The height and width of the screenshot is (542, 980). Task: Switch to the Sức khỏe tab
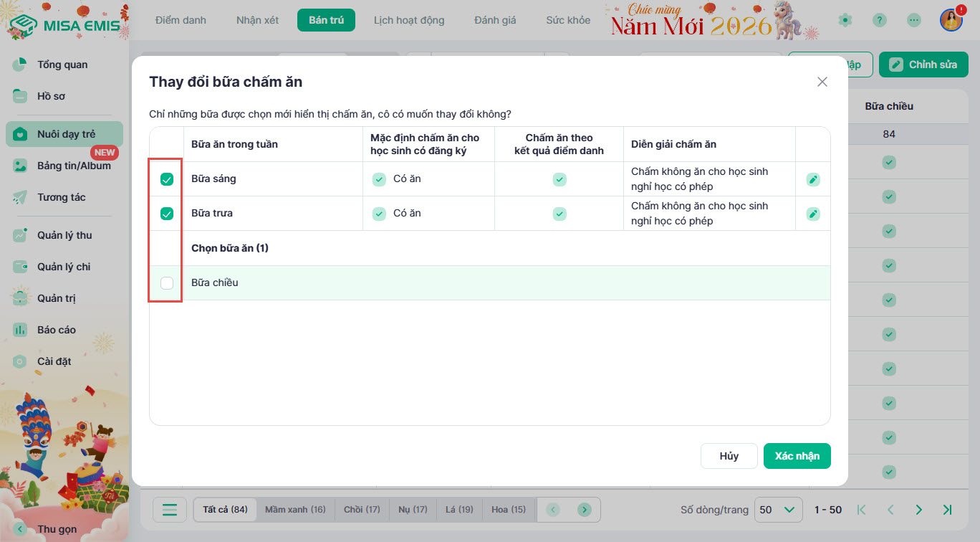[x=568, y=20]
